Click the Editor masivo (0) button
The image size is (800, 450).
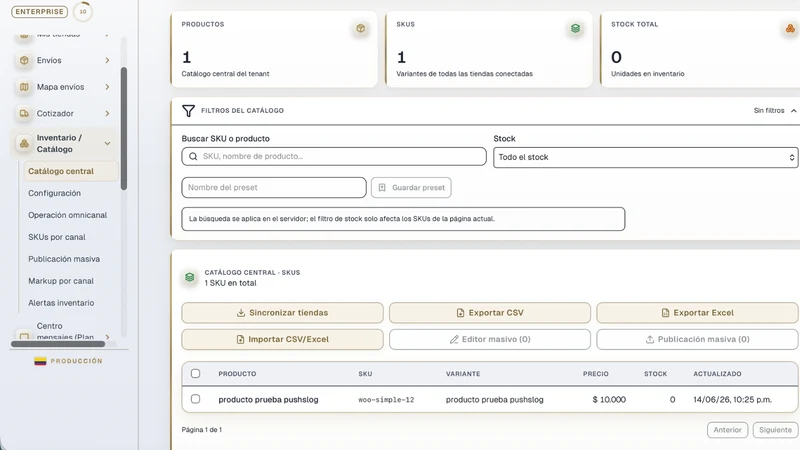point(490,339)
